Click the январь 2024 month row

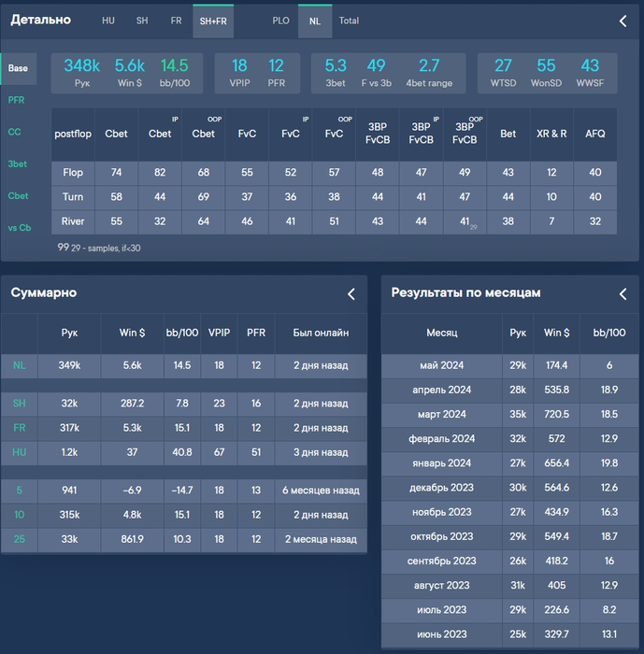click(x=510, y=463)
